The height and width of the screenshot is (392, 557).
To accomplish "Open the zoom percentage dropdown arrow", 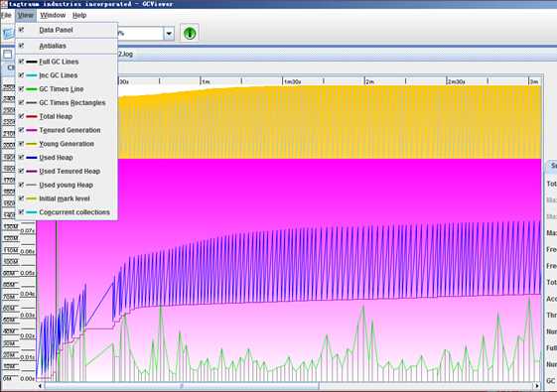I will tap(169, 34).
